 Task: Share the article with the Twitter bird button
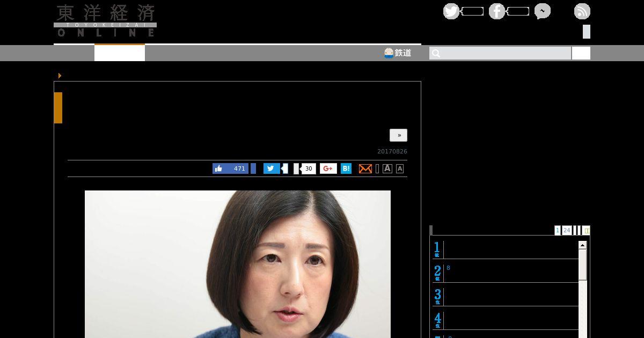tap(272, 168)
